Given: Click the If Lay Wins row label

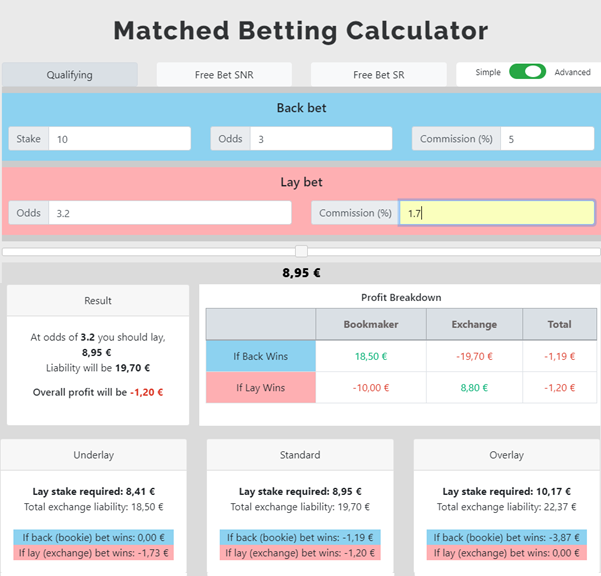Looking at the screenshot, I should tap(261, 388).
